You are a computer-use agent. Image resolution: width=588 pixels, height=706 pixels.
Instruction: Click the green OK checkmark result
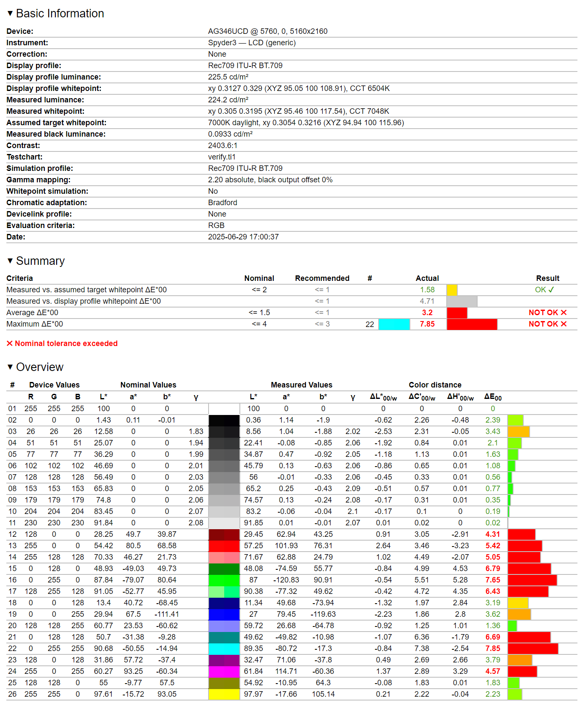coord(544,290)
